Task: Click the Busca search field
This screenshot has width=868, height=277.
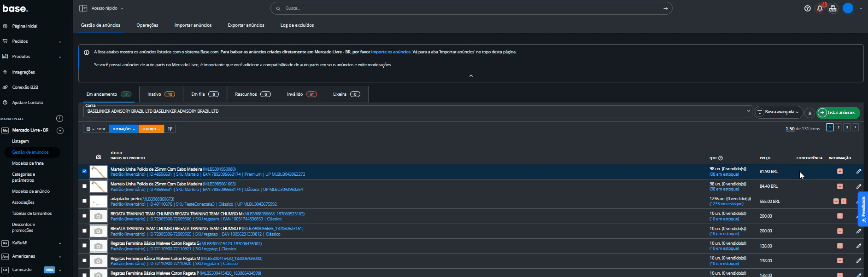Action: click(470, 8)
